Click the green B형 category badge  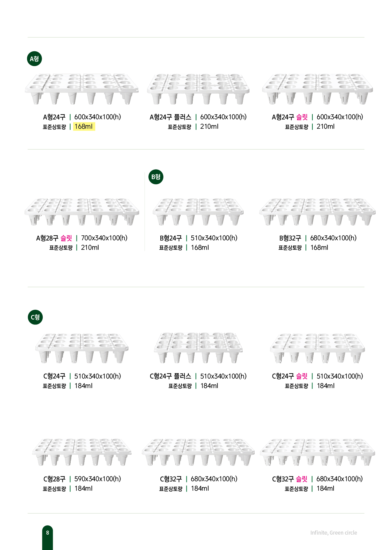[x=156, y=177]
